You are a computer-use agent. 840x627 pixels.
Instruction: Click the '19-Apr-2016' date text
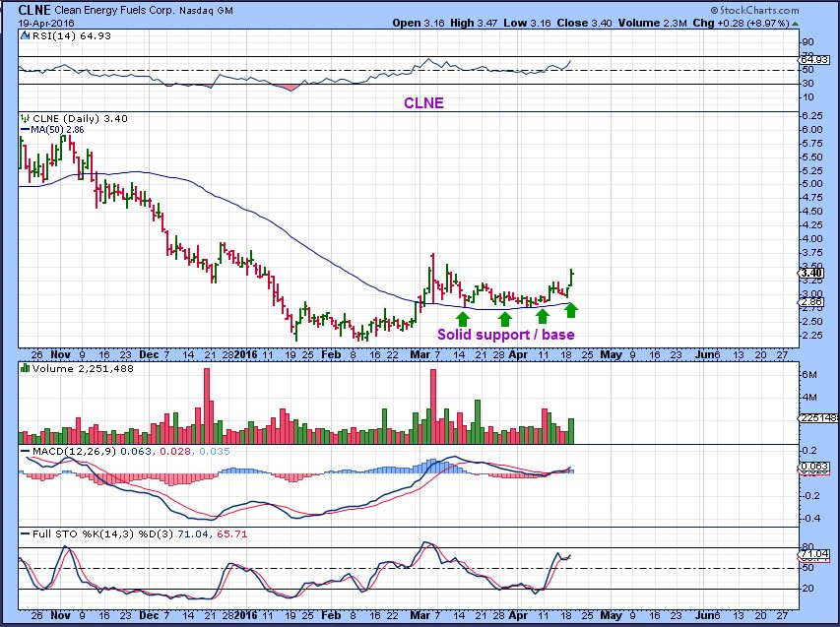[46, 23]
